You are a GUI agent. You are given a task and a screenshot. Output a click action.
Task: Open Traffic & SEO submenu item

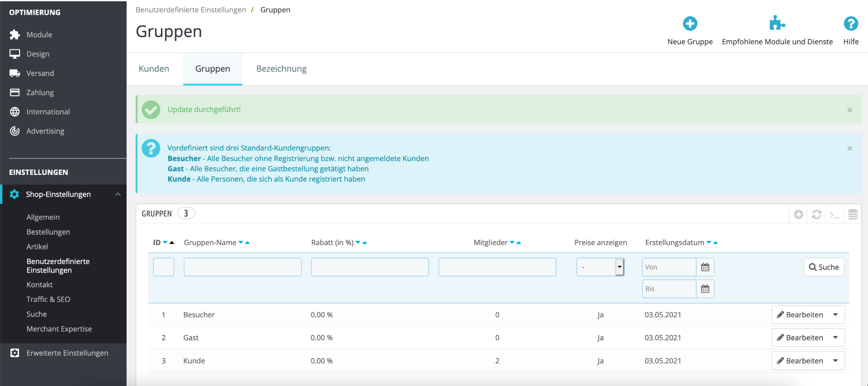(x=48, y=299)
